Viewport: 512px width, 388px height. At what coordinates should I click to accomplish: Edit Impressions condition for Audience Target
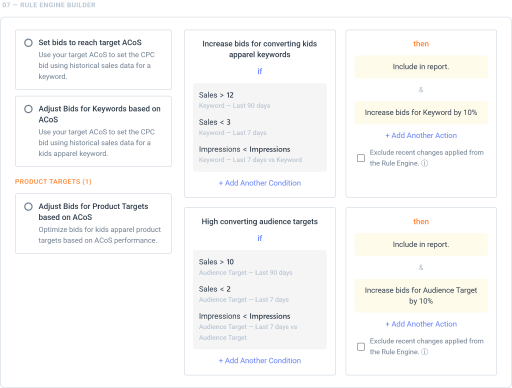[248, 327]
